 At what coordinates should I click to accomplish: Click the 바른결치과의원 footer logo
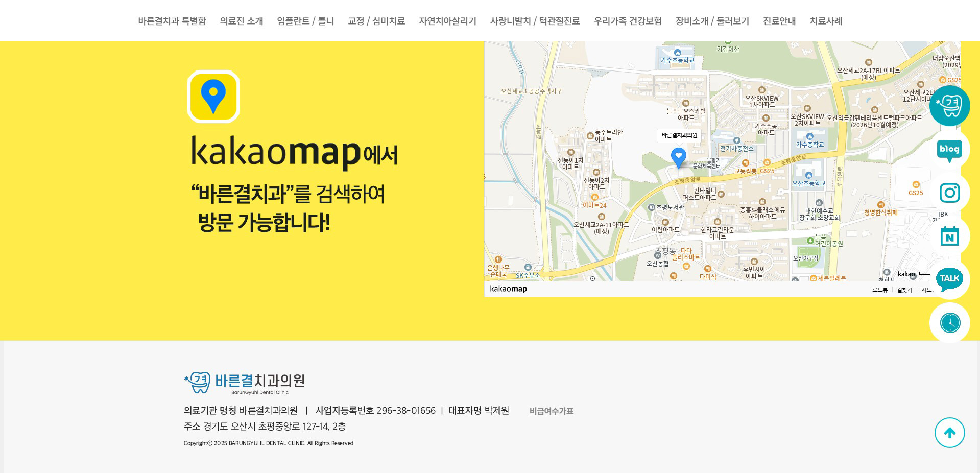click(x=244, y=383)
